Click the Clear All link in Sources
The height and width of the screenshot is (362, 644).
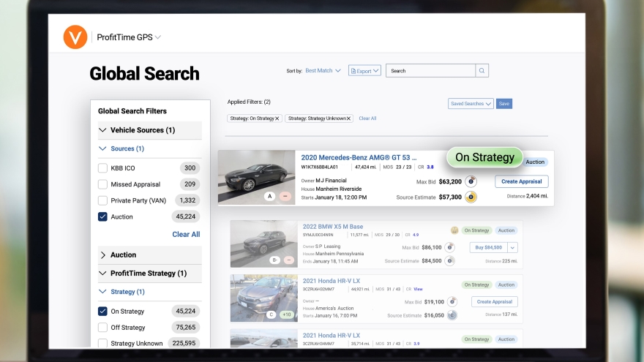(x=186, y=235)
